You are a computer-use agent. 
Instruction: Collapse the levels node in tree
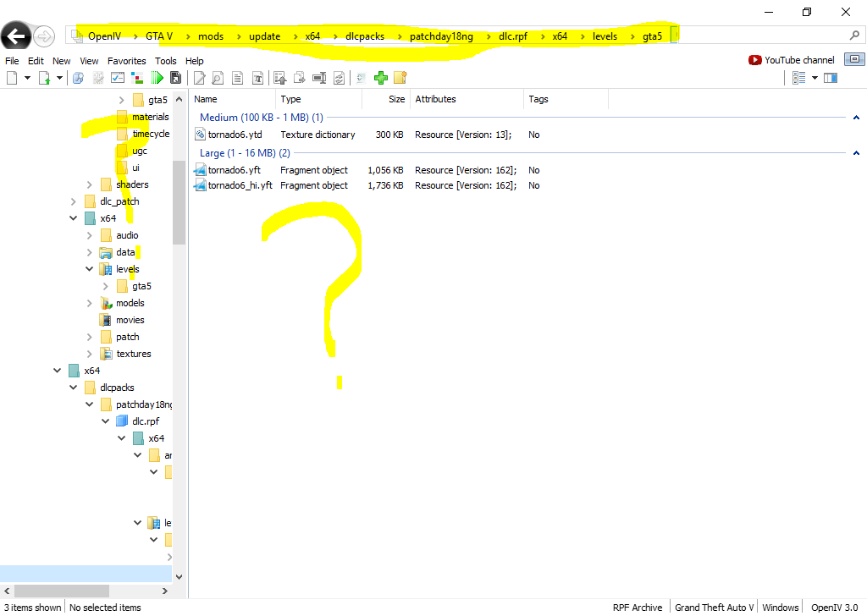89,269
